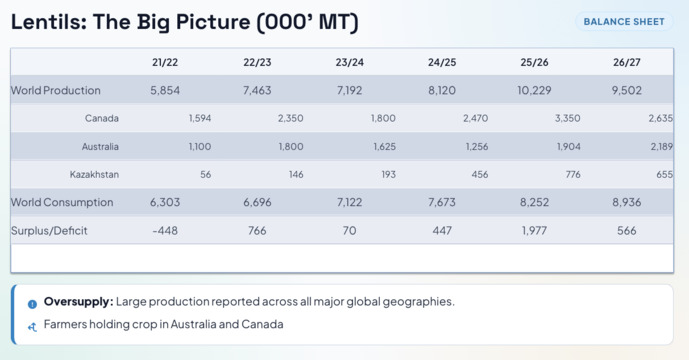This screenshot has width=689, height=360.
Task: Click the blue info icon beside Oversupply
Action: 32,304
